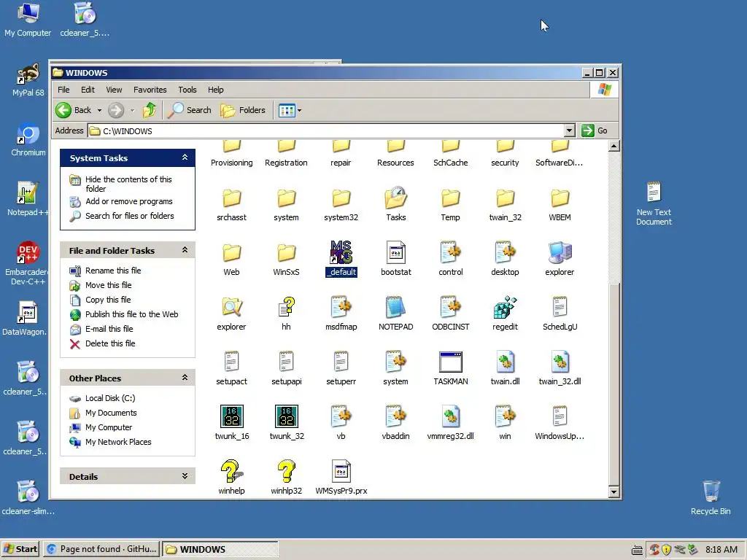Select the vmmreg32.dll file icon
Image resolution: width=747 pixels, height=560 pixels.
click(x=451, y=416)
